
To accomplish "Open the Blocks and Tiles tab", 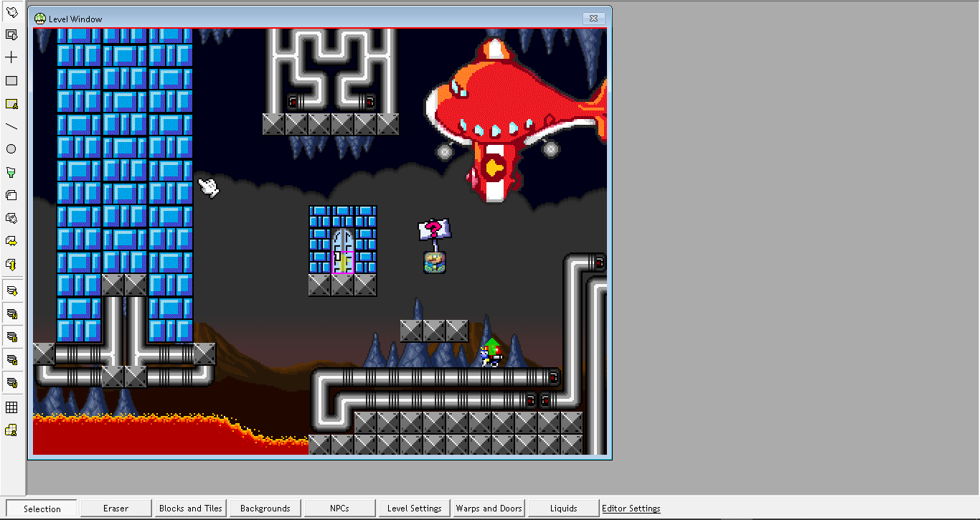I will point(190,509).
